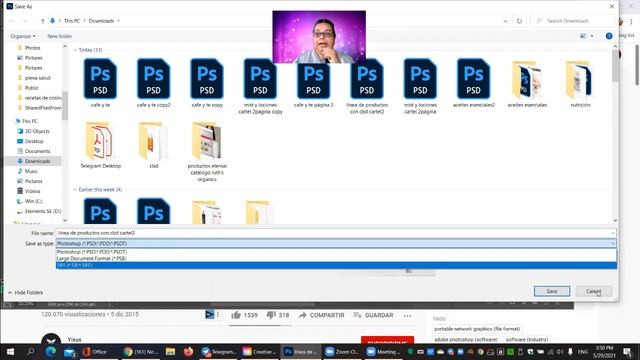The width and height of the screenshot is (640, 360).
Task: Select Videos in the navigation pane
Action: point(32,191)
